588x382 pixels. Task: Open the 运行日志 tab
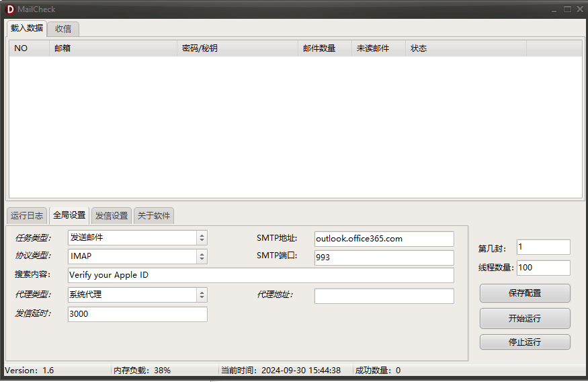tap(27, 216)
